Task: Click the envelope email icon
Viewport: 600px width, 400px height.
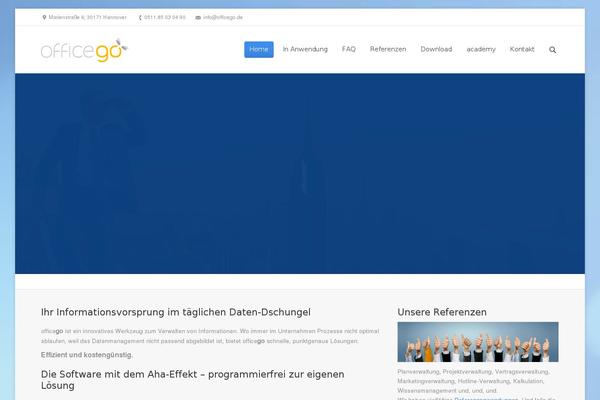Action: [198, 18]
